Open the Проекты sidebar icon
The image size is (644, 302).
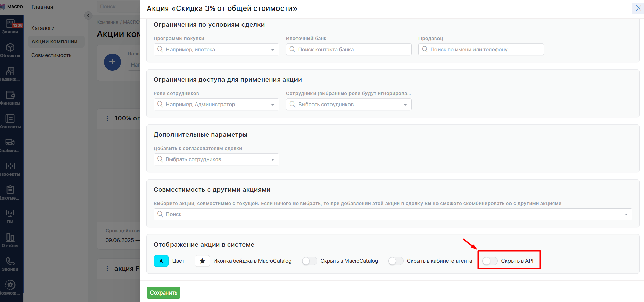(x=10, y=169)
